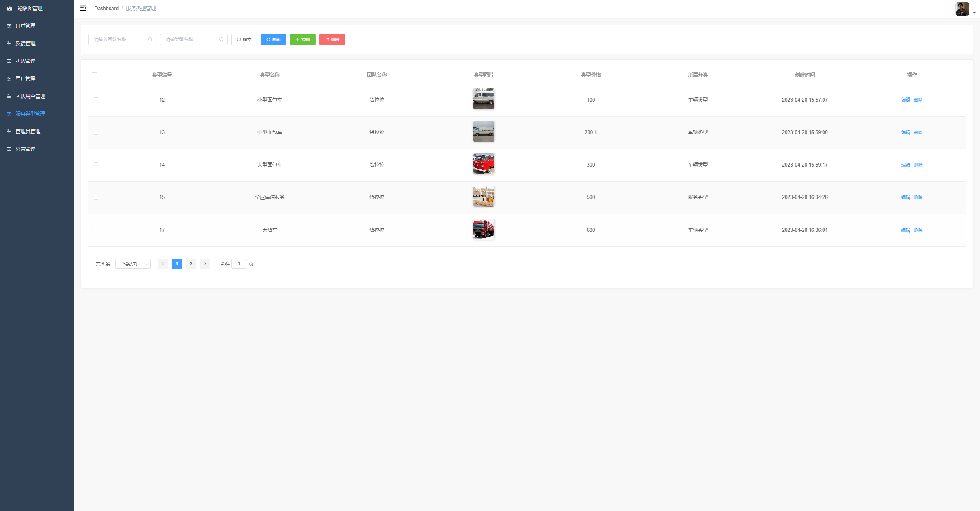
Task: Click the icon beside 订单管理
Action: [x=9, y=26]
